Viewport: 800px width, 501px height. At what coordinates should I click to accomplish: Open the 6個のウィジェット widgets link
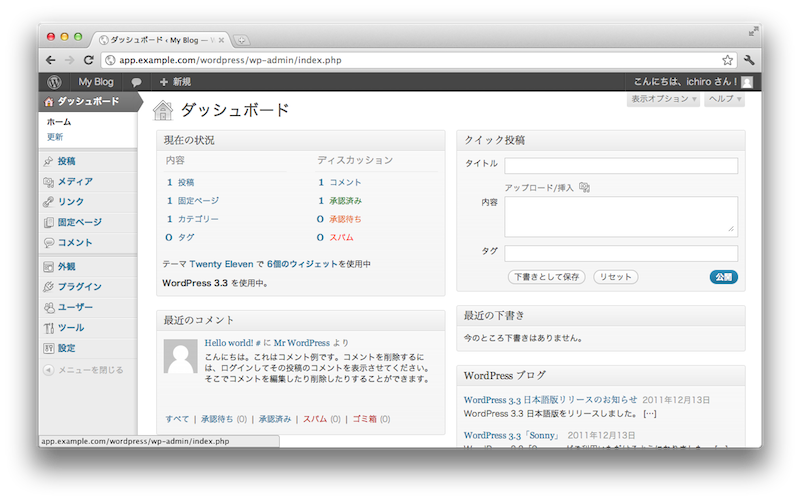tap(302, 264)
